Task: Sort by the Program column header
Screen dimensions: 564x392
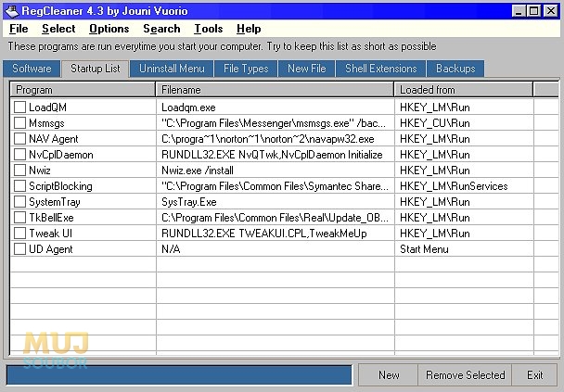Action: pyautogui.click(x=83, y=90)
